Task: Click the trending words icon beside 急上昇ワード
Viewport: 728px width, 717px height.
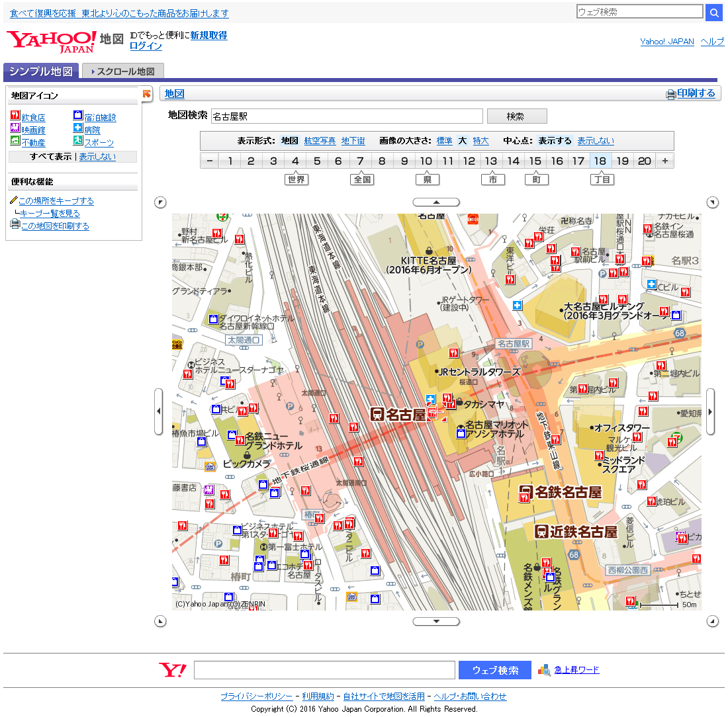Action: pos(544,670)
